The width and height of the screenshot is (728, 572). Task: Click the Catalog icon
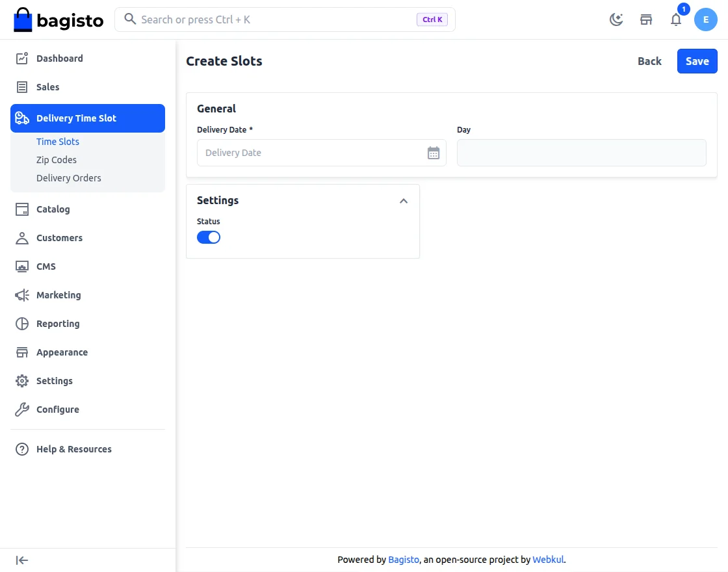point(22,209)
